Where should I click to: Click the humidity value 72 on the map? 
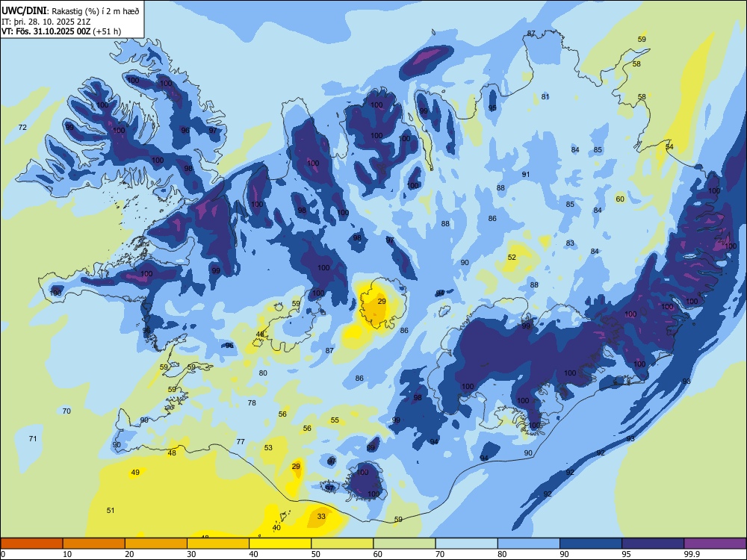pyautogui.click(x=22, y=127)
